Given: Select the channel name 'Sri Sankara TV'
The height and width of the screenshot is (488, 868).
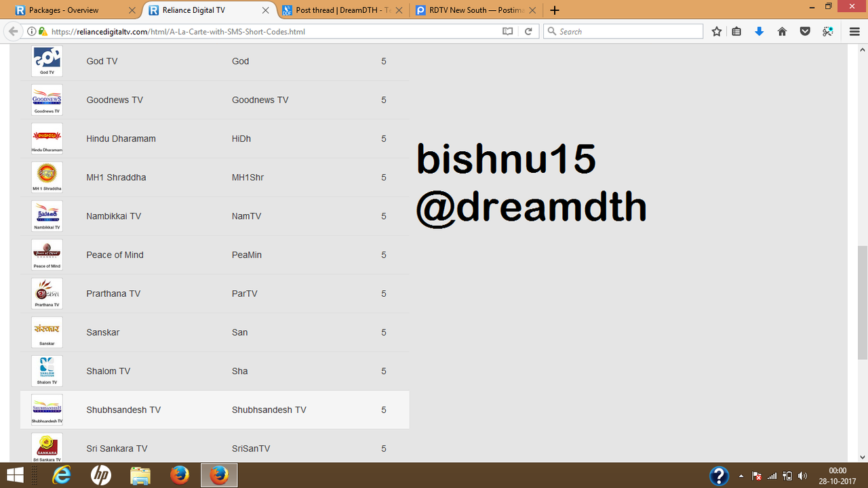Looking at the screenshot, I should [x=117, y=448].
